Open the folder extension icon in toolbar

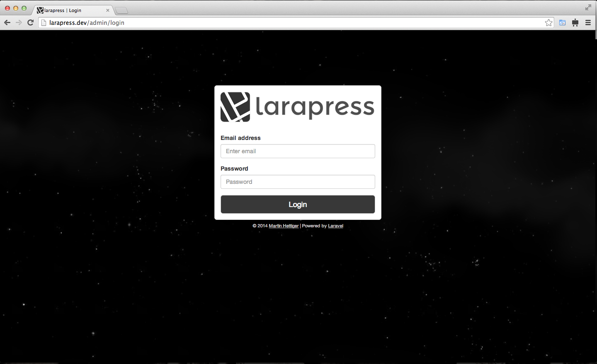pyautogui.click(x=562, y=23)
